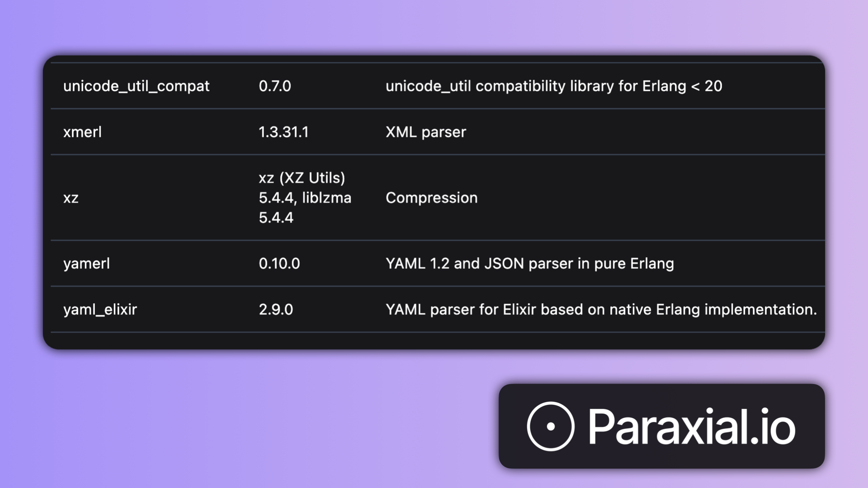This screenshot has height=488, width=868.
Task: Click version 0.7.0 in the first row
Action: (x=275, y=86)
